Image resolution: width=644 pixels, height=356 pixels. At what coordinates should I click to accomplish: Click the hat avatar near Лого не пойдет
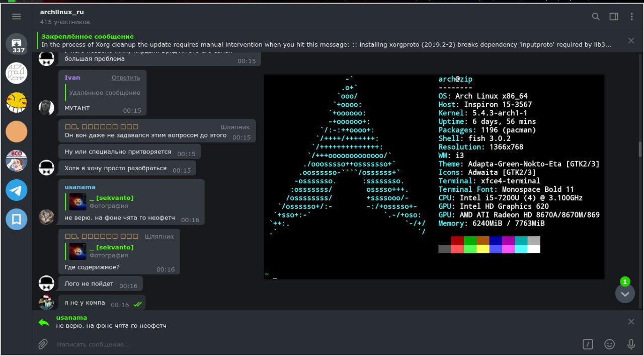[46, 283]
